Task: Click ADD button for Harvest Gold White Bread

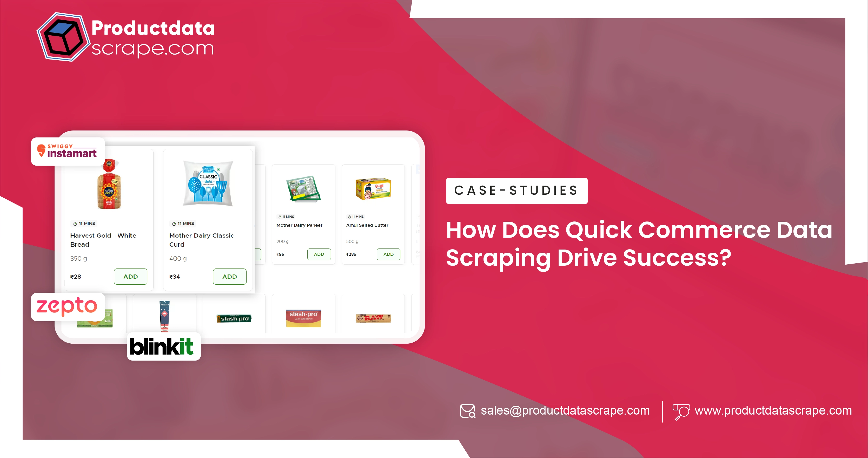Action: 130,276
